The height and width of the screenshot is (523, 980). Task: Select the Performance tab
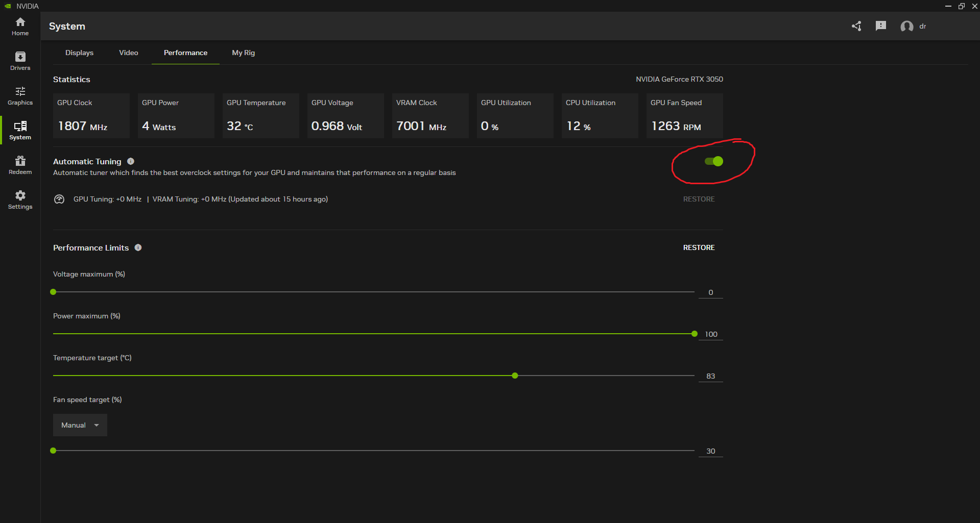185,53
